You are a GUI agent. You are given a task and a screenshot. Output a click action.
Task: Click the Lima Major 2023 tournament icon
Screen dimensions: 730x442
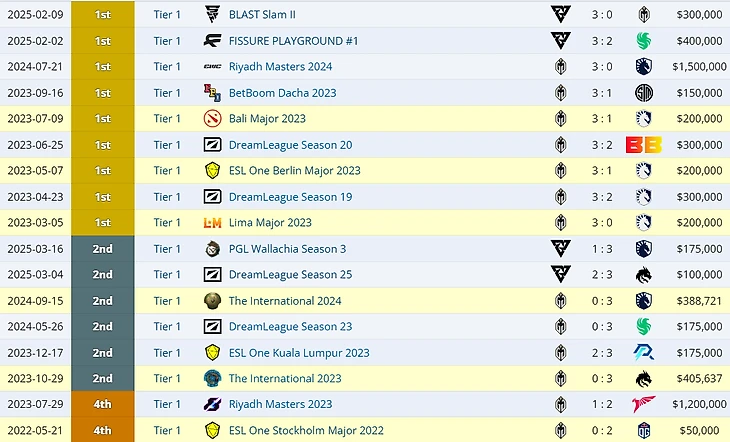coord(212,223)
